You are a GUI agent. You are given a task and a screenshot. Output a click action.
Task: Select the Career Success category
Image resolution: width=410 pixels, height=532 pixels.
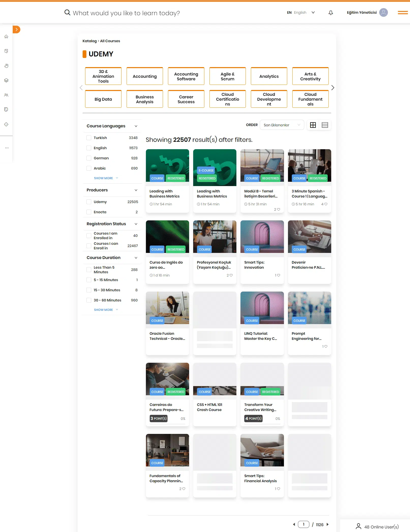[186, 99]
